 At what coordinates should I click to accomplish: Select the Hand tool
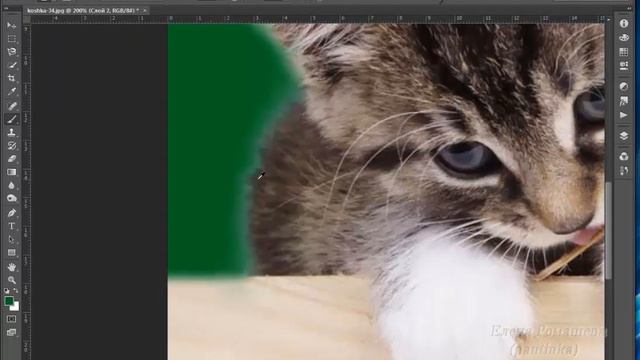click(11, 267)
